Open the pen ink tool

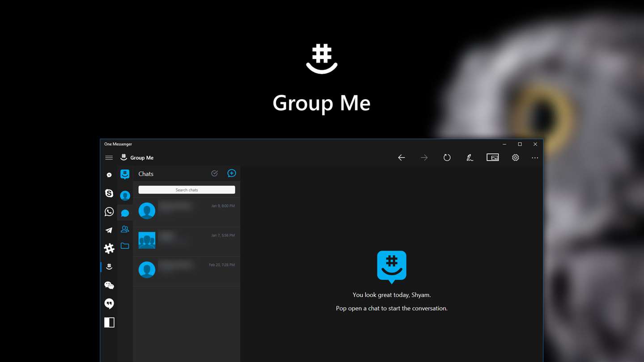(x=470, y=158)
